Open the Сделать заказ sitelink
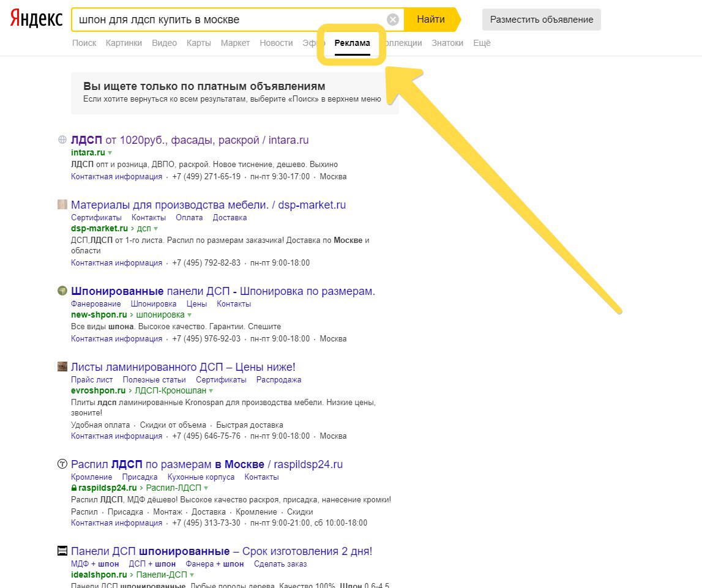The width and height of the screenshot is (702, 588). pyautogui.click(x=280, y=564)
